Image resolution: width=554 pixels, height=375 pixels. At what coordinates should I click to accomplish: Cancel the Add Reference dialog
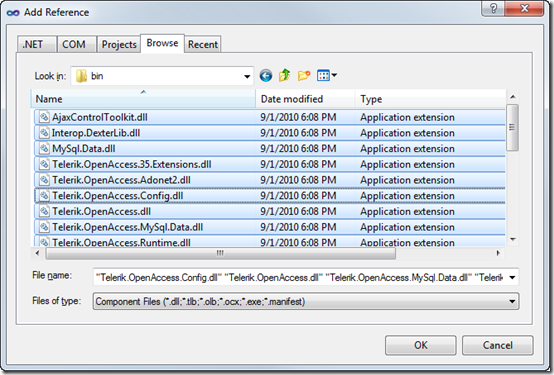click(497, 345)
